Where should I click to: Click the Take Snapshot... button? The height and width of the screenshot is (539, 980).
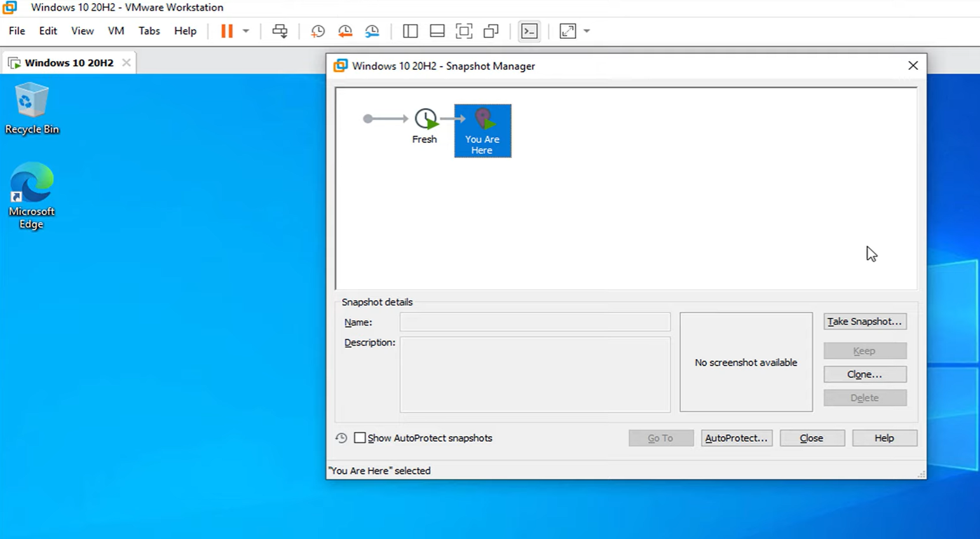(x=865, y=322)
